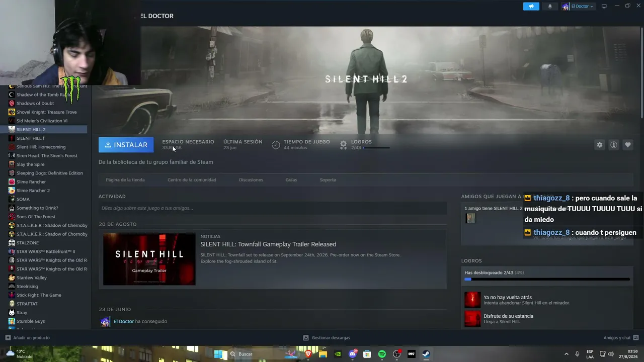Click the activity input field

pyautogui.click(x=273, y=208)
